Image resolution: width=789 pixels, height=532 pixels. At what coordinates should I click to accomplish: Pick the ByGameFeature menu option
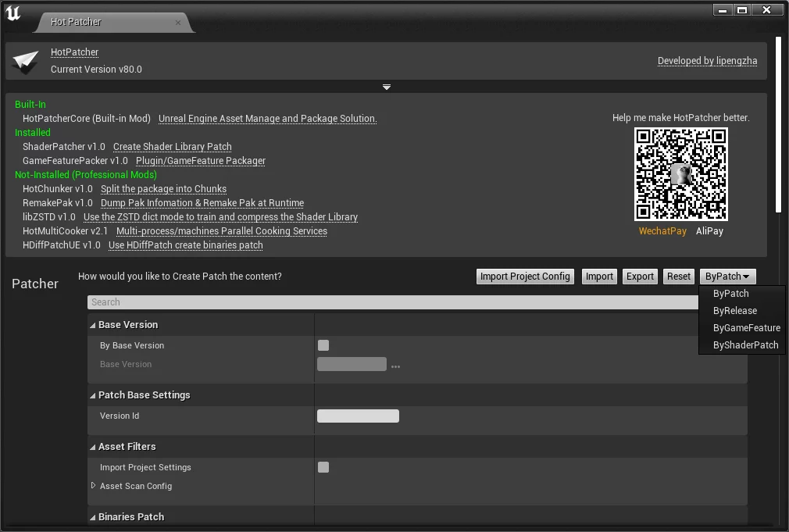click(746, 328)
